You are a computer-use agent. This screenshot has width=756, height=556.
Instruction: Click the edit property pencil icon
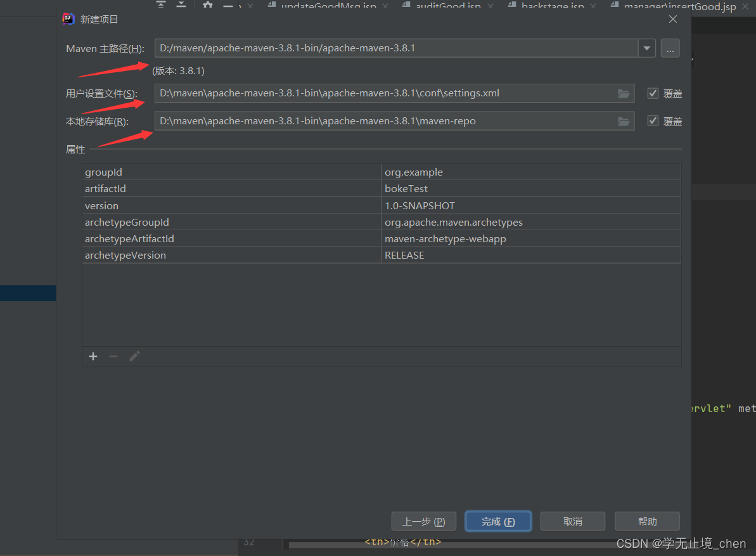pos(134,356)
